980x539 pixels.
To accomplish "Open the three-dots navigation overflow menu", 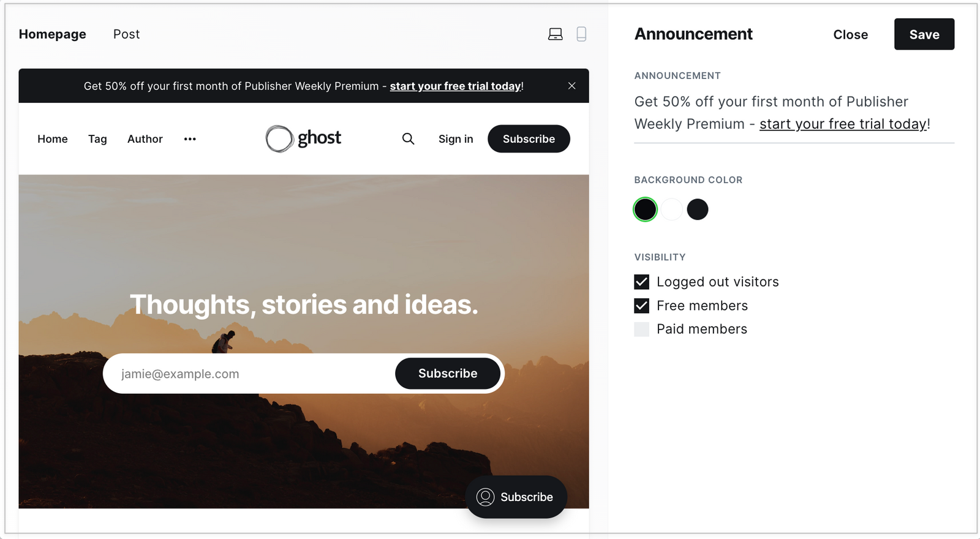I will [x=190, y=139].
